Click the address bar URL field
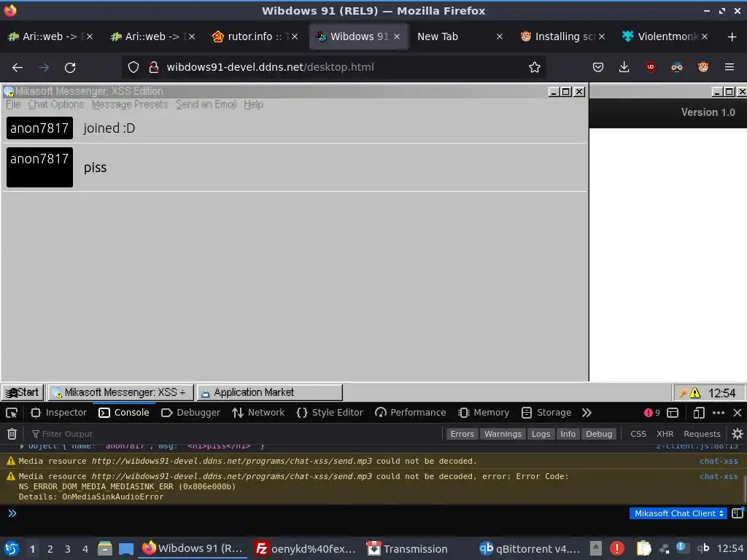747x560 pixels. point(333,68)
